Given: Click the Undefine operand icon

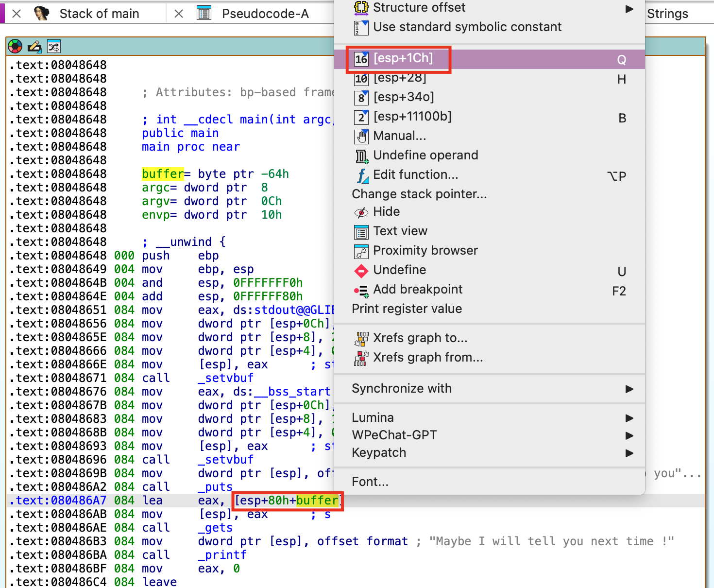Looking at the screenshot, I should click(x=361, y=156).
